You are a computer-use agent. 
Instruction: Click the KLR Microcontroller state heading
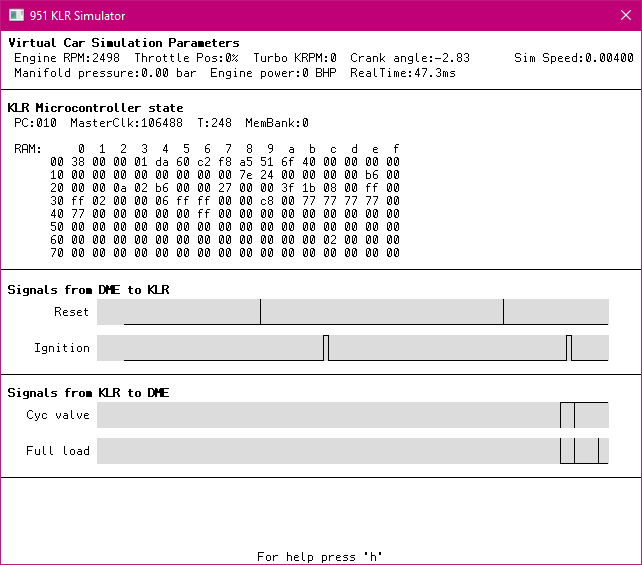click(95, 108)
